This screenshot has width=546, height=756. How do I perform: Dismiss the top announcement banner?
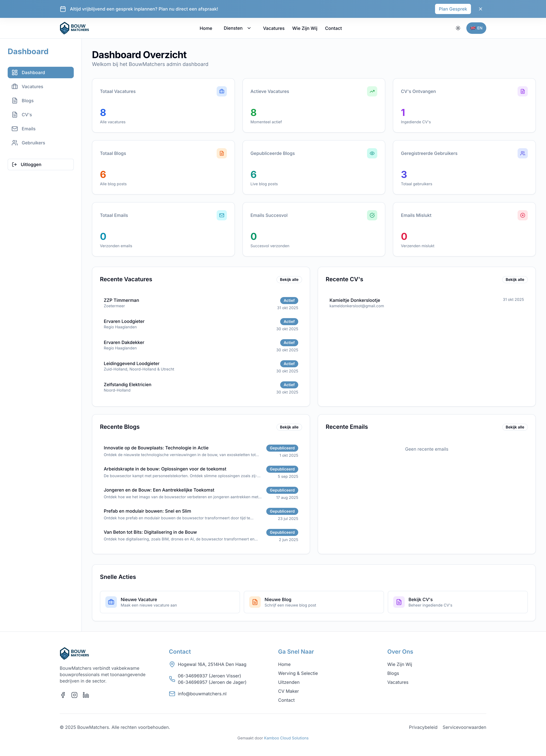tap(480, 9)
